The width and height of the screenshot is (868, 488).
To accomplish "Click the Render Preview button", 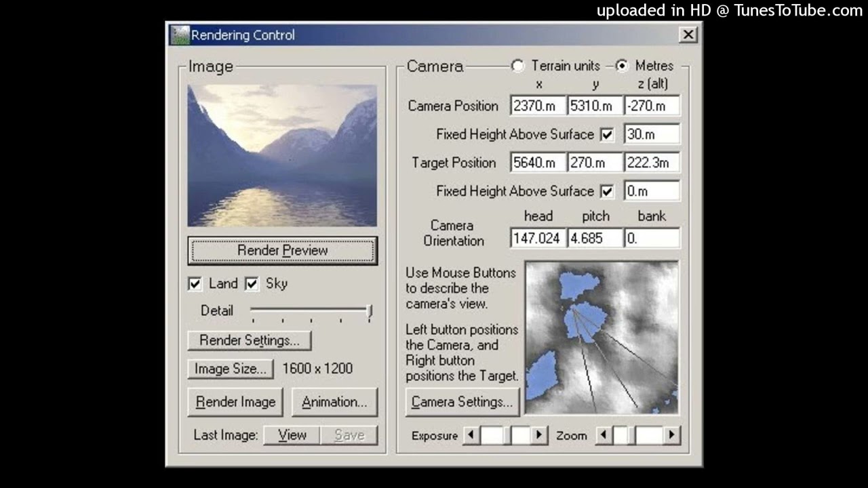I will point(282,251).
